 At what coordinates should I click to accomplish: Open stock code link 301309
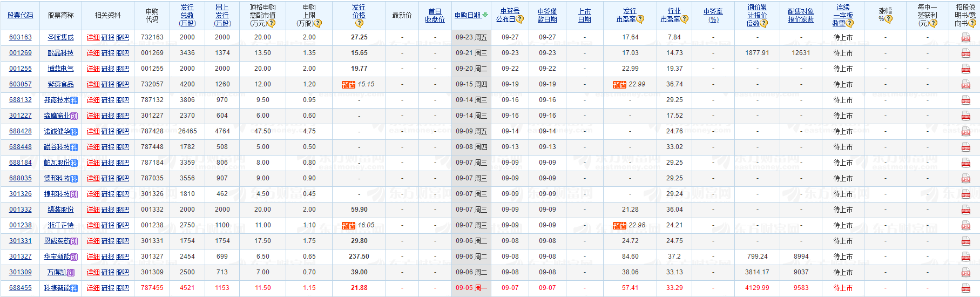point(21,272)
